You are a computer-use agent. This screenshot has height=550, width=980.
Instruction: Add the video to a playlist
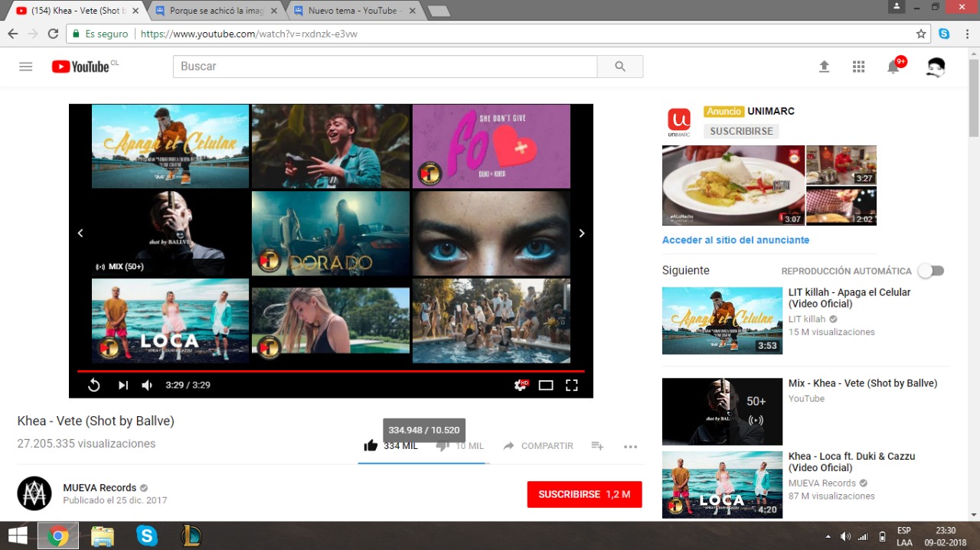point(598,446)
